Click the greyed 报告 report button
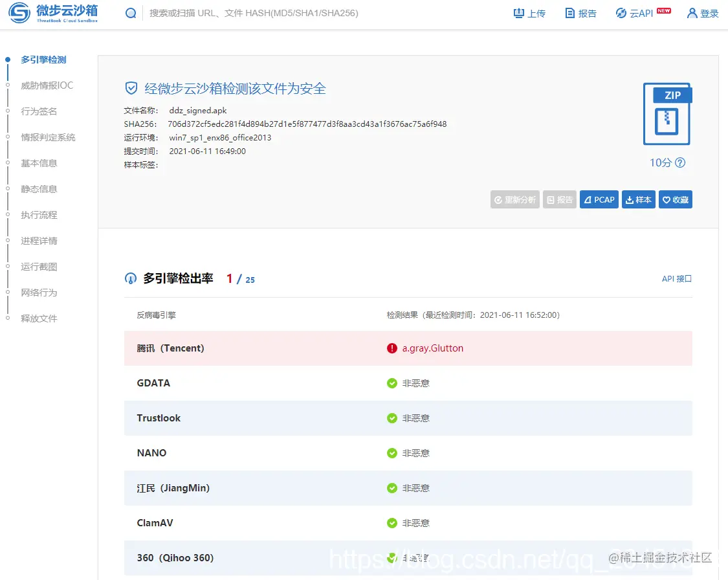This screenshot has width=728, height=580. (560, 199)
